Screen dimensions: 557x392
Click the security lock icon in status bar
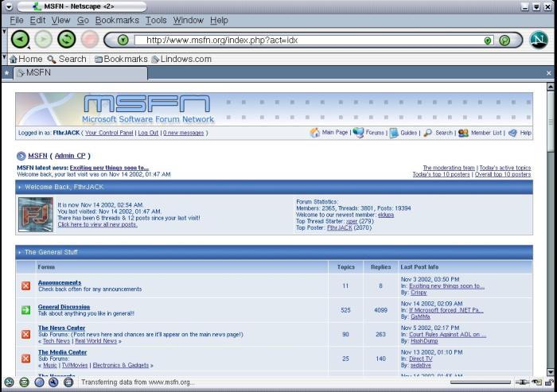click(549, 382)
